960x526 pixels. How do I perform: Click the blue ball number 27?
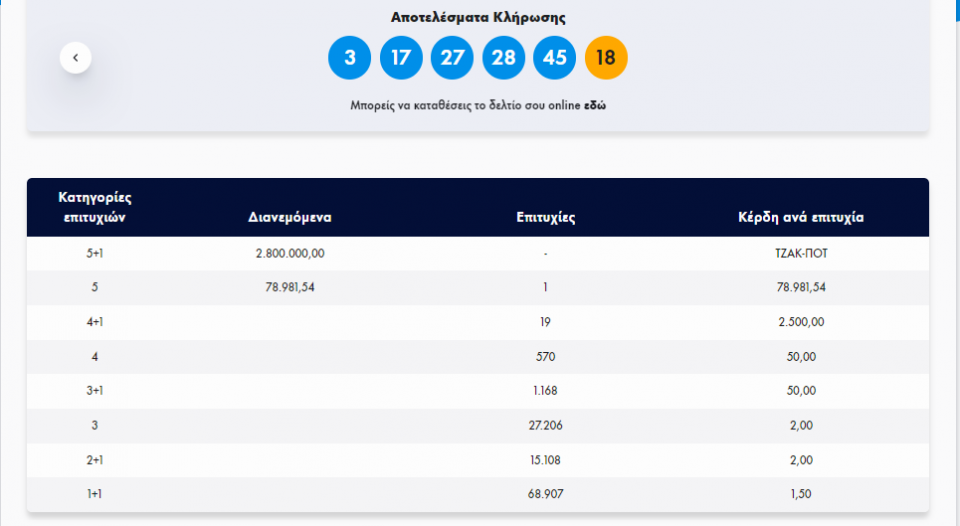(x=452, y=58)
